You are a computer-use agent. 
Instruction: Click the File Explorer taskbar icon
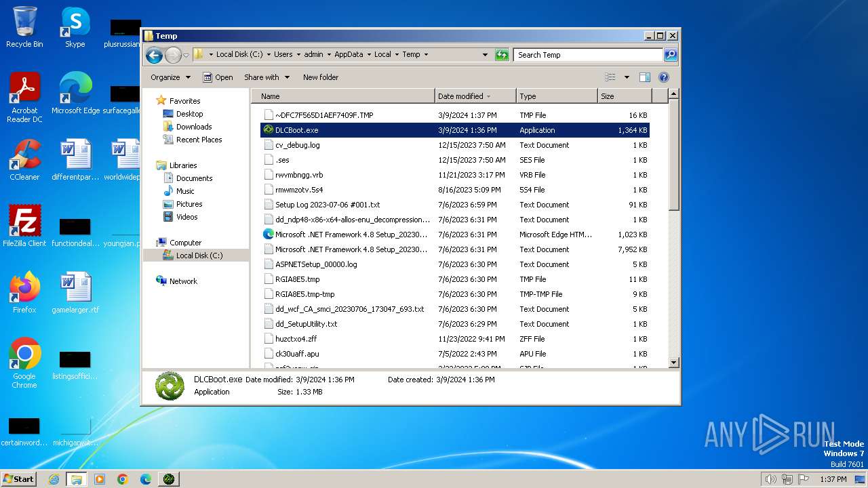[x=77, y=479]
